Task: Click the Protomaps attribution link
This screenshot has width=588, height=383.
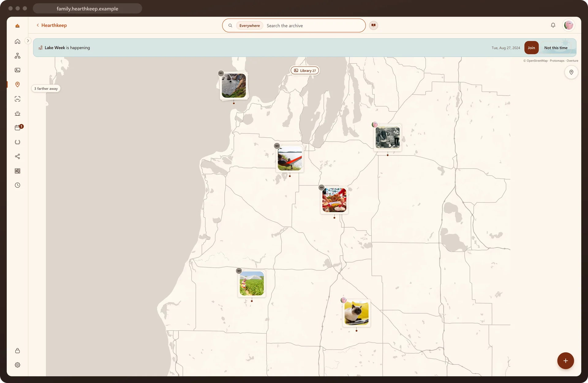Action: pyautogui.click(x=557, y=61)
